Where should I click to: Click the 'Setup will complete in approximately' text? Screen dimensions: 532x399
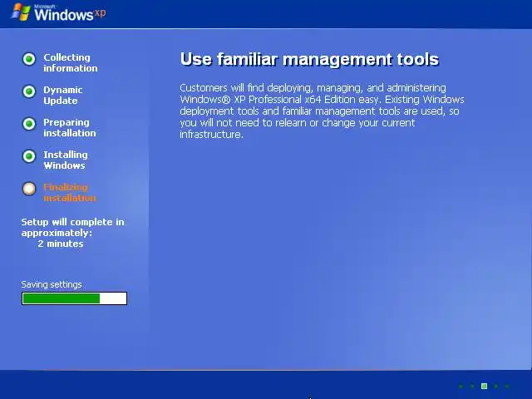click(72, 227)
